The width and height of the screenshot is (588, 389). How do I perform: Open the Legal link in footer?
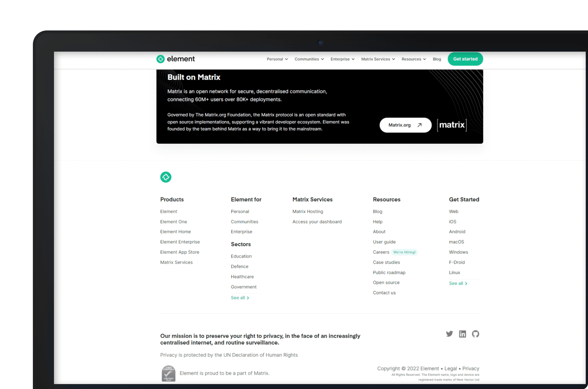click(x=450, y=368)
